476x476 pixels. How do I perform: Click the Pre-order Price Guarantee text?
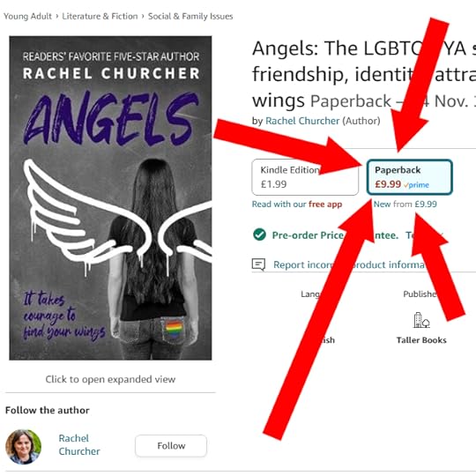[335, 235]
